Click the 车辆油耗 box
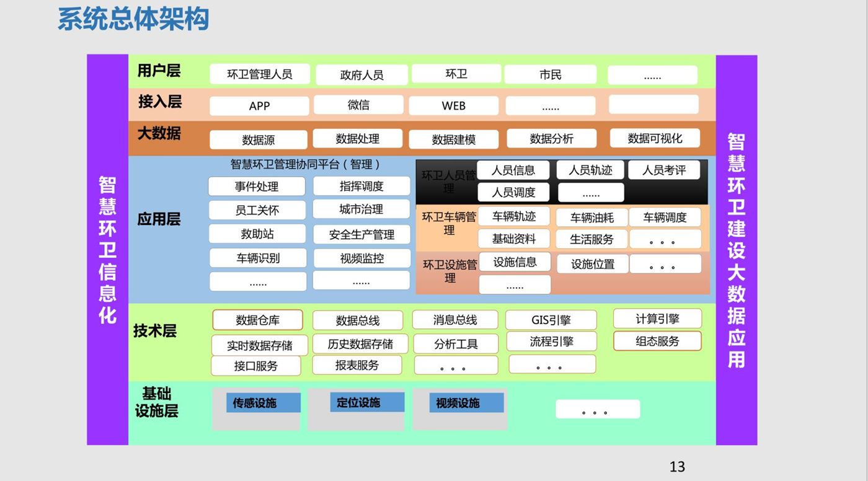 (592, 218)
